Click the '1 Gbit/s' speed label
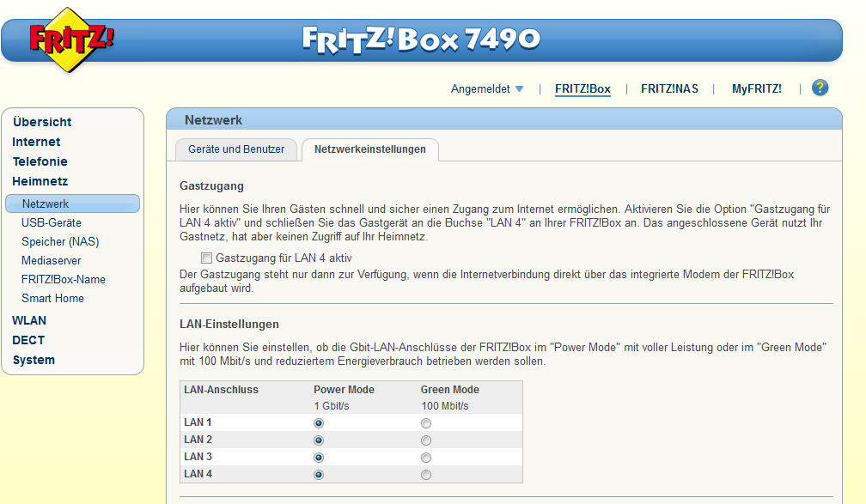 [x=332, y=406]
